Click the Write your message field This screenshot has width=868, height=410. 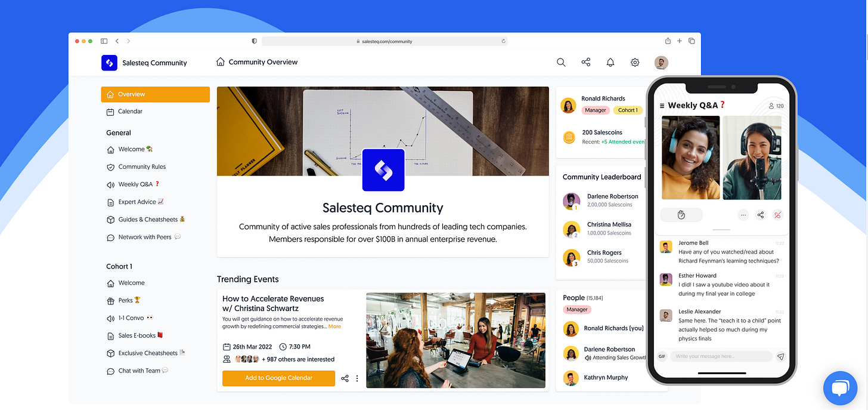[x=721, y=356]
